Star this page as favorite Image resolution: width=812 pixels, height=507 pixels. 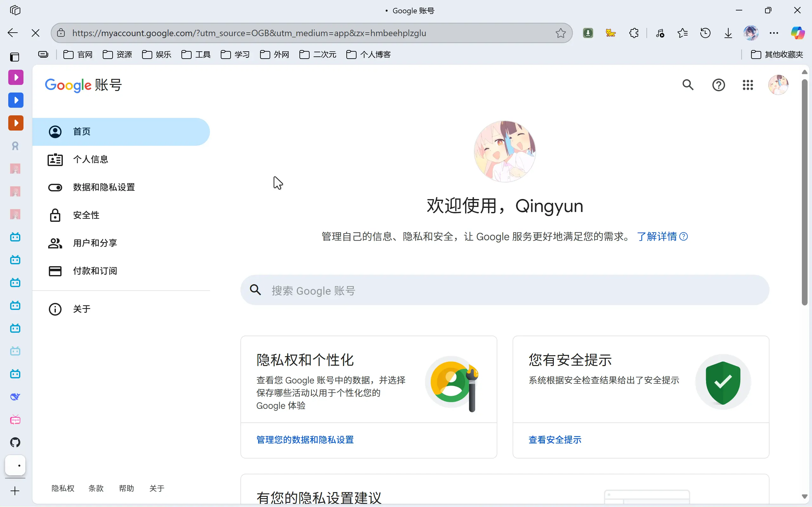560,33
